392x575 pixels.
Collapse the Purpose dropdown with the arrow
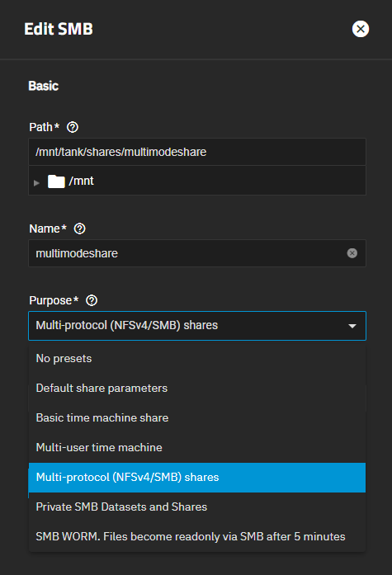pyautogui.click(x=352, y=326)
